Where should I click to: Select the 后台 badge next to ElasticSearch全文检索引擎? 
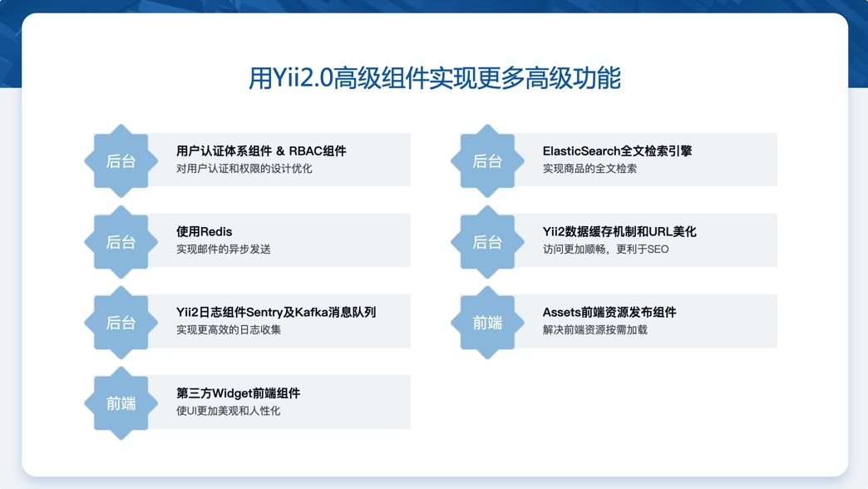pos(487,161)
